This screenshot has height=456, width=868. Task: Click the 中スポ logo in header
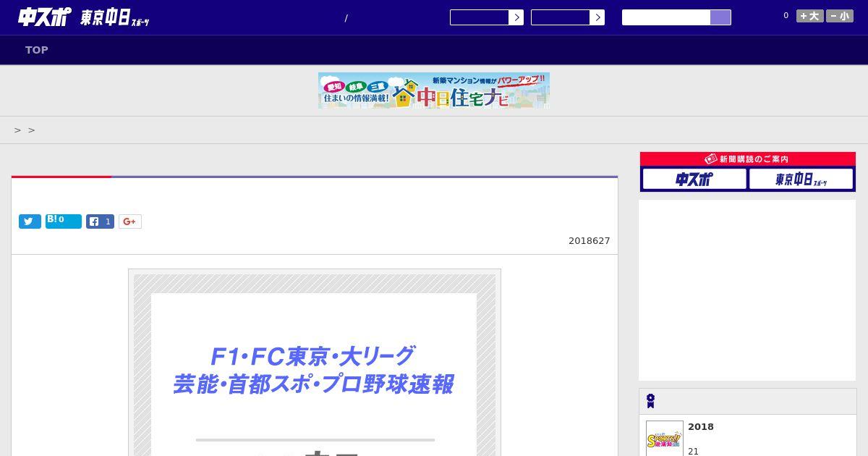point(45,17)
